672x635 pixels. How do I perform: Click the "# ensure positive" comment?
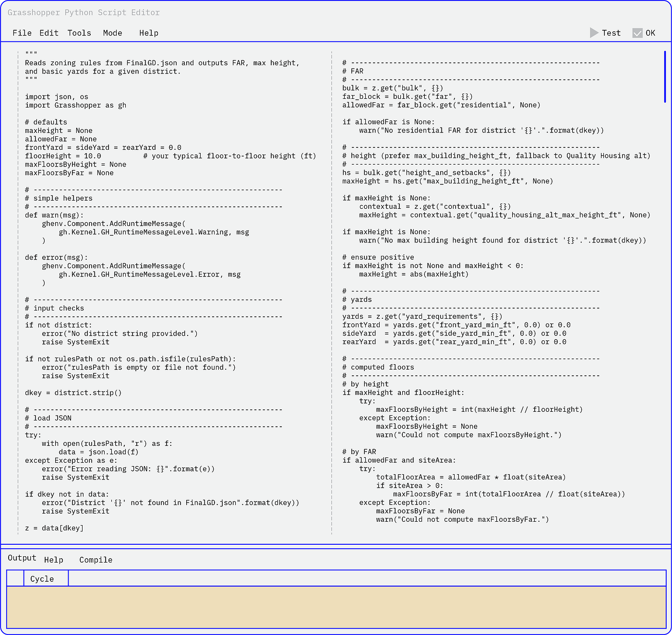pyautogui.click(x=378, y=257)
